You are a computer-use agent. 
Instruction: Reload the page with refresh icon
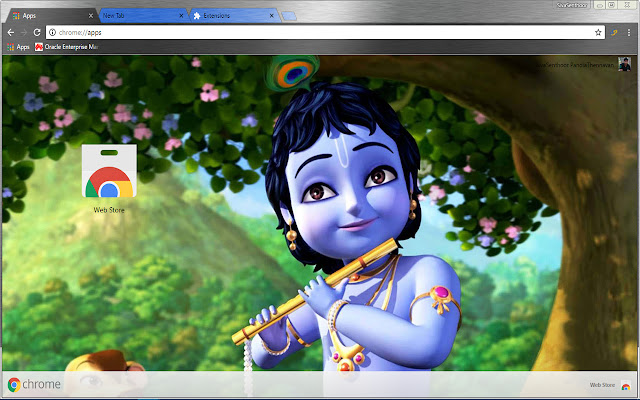(x=37, y=32)
